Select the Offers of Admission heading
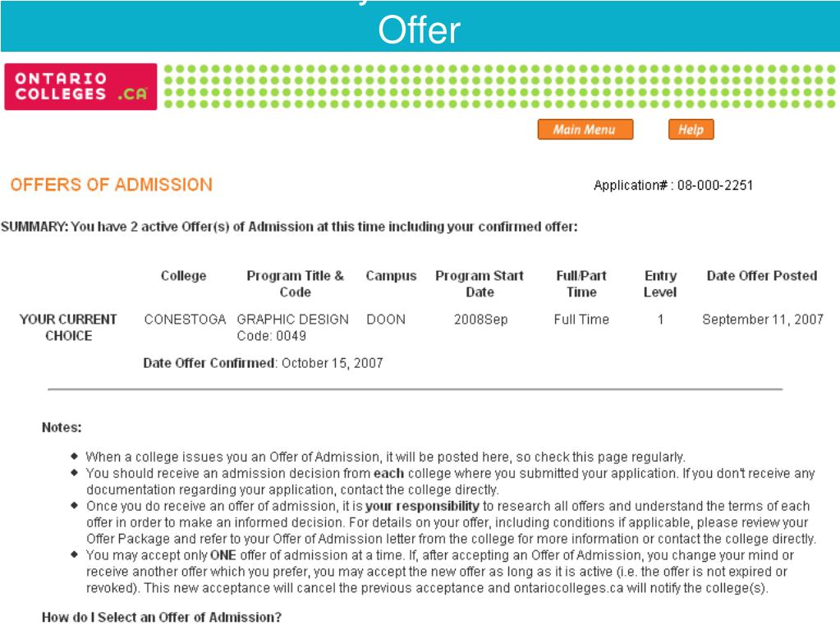This screenshot has width=840, height=630. coord(112,185)
